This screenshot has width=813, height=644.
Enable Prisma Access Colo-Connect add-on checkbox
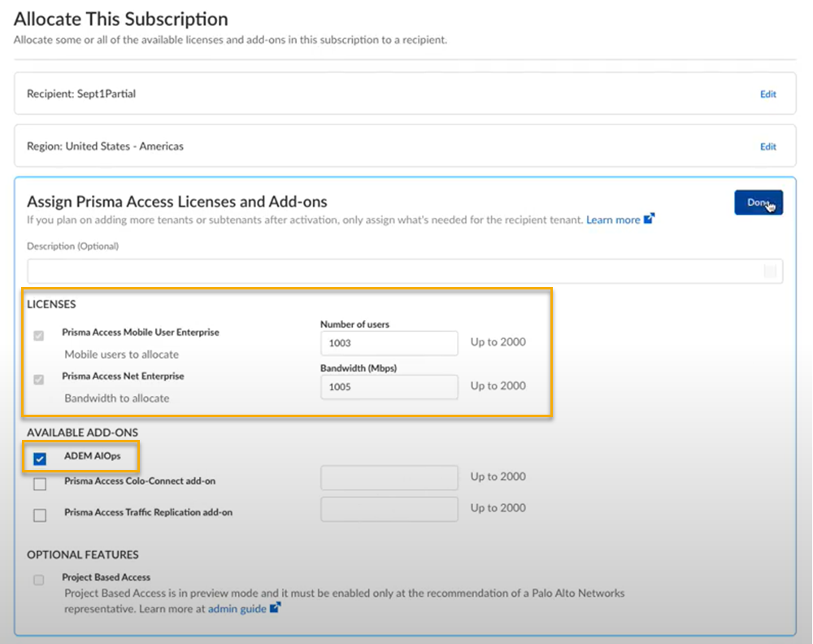click(x=40, y=485)
